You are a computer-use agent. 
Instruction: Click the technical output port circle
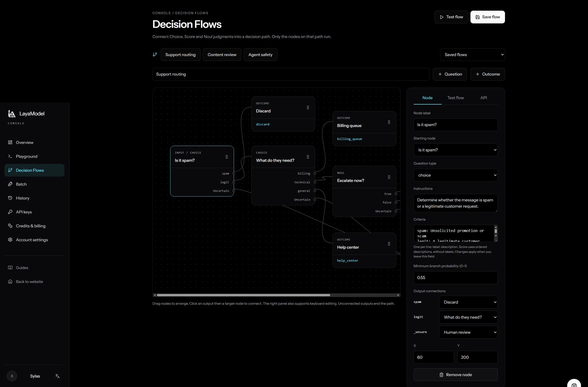point(315,182)
